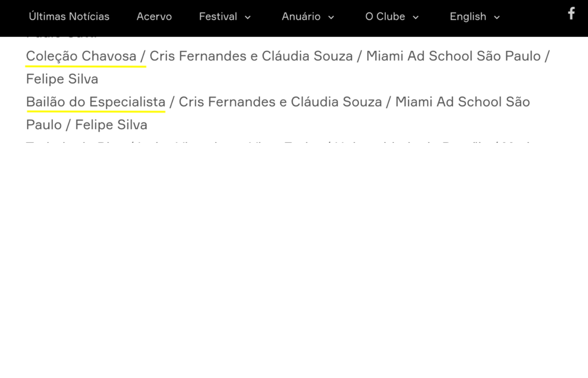Click Cláudia Souza text after Bailão do Especialista
588x378 pixels.
tap(336, 102)
